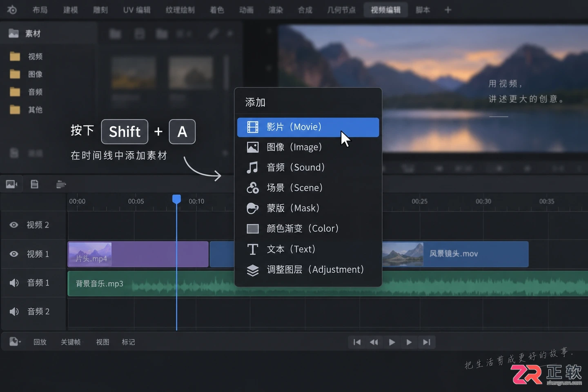Open the 视频 folder in 素材

pyautogui.click(x=26, y=56)
